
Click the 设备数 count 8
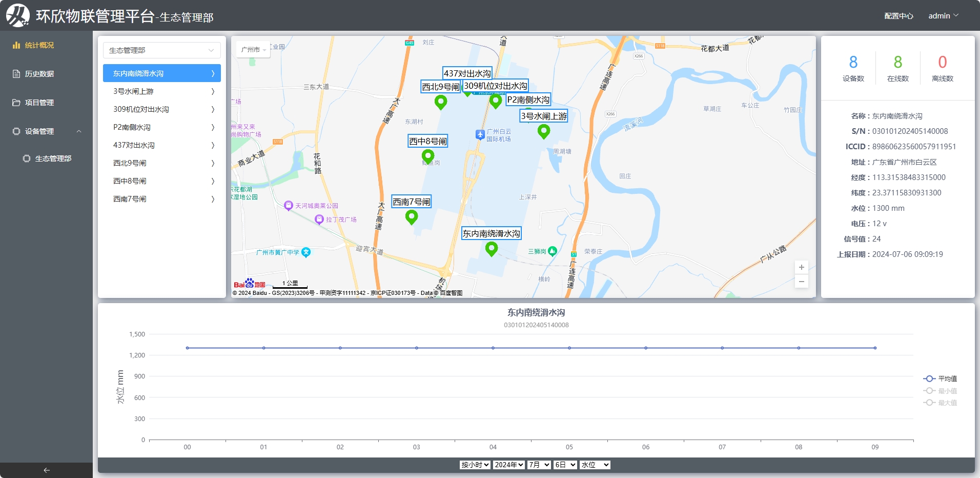coord(853,62)
